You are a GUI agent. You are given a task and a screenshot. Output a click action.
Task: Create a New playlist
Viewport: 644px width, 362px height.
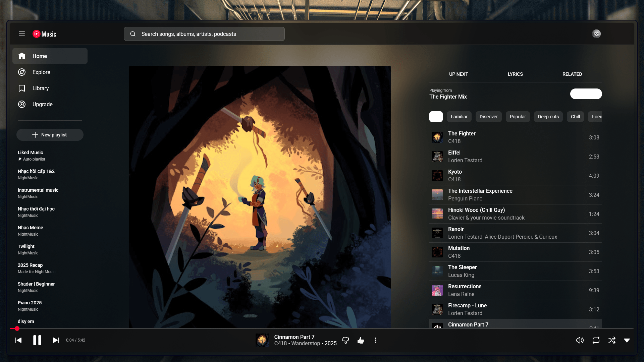(50, 135)
